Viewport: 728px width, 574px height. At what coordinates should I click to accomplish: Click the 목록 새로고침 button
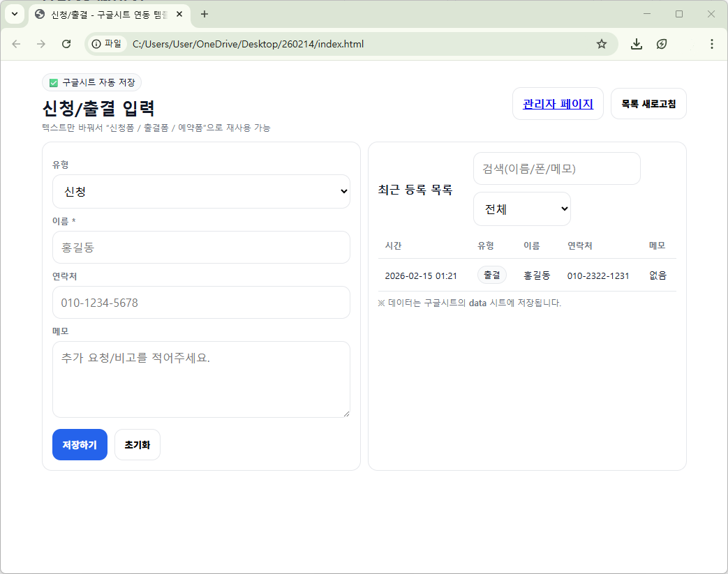648,104
